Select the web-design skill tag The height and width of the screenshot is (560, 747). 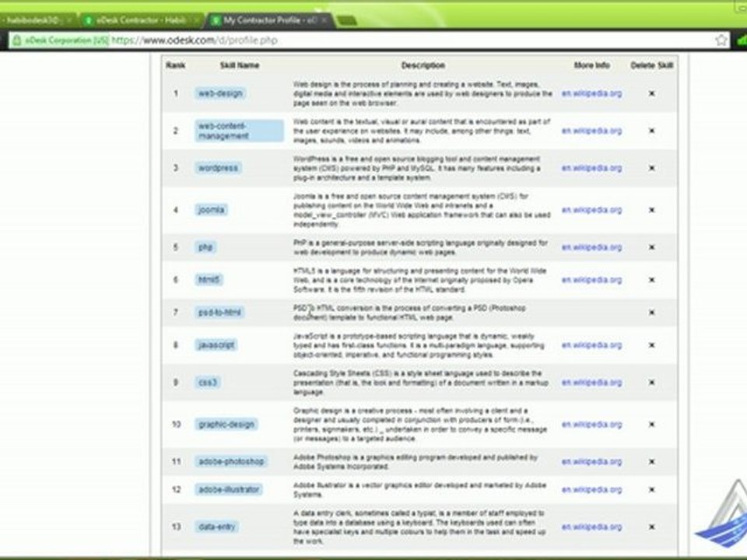pyautogui.click(x=220, y=93)
